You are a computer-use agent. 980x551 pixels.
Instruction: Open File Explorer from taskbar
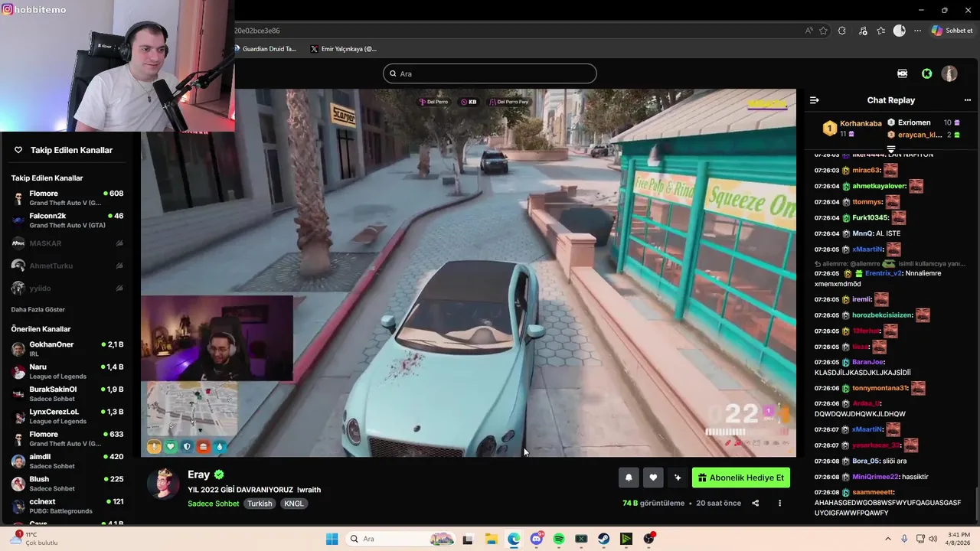(x=491, y=539)
